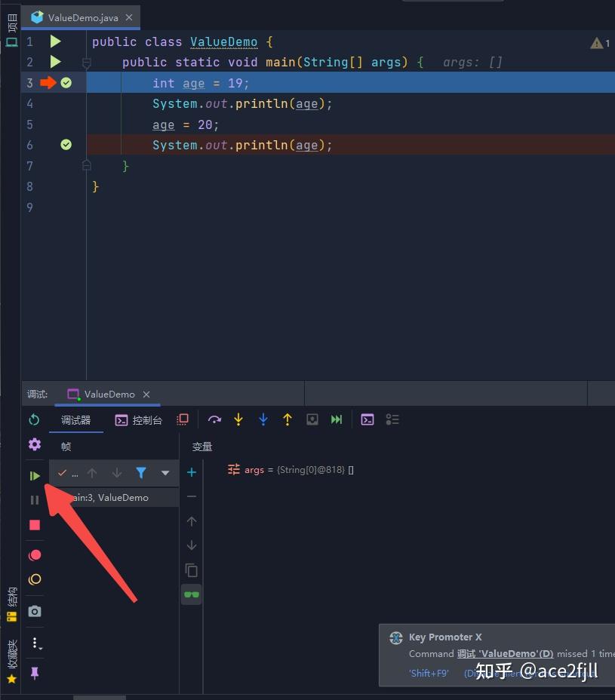Rerun ValueDemo debug session
This screenshot has height=700, width=615.
coord(35,419)
